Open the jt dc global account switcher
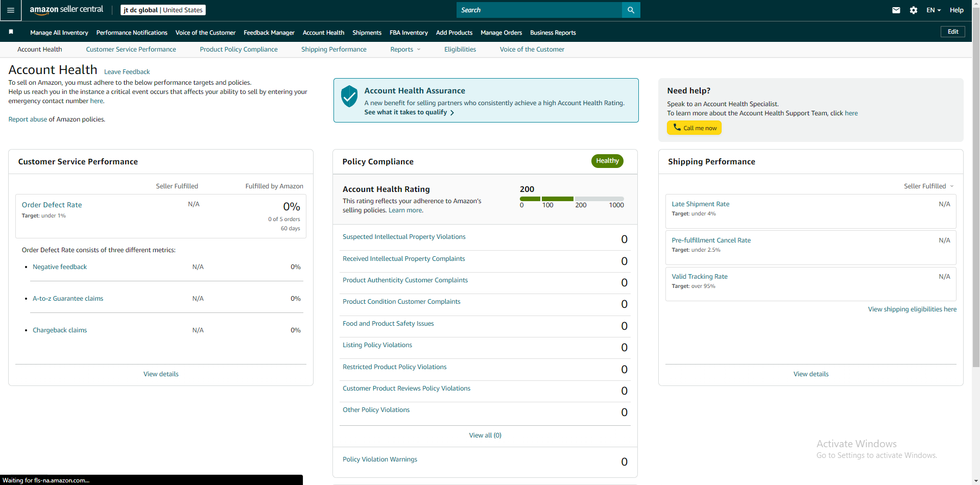This screenshot has width=980, height=485. (163, 10)
